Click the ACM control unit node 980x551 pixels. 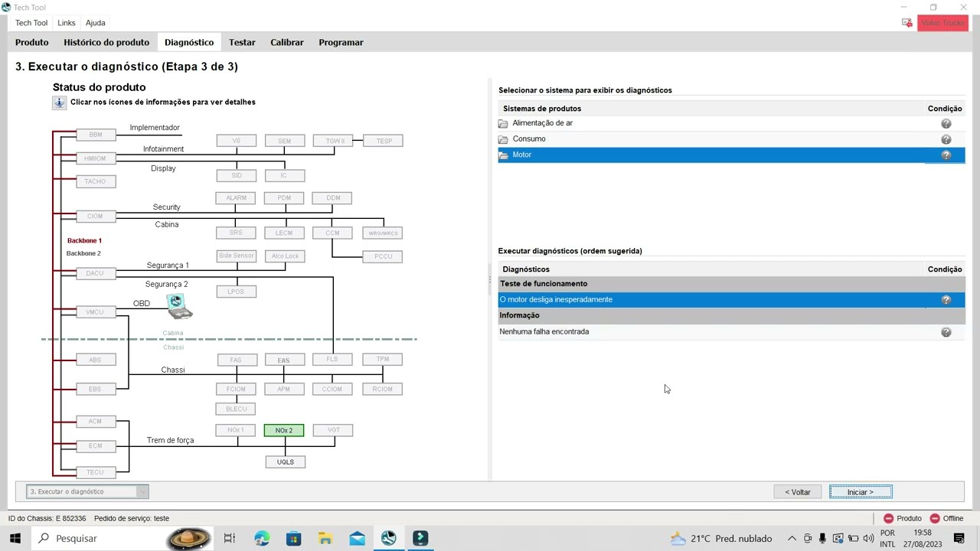pyautogui.click(x=96, y=421)
